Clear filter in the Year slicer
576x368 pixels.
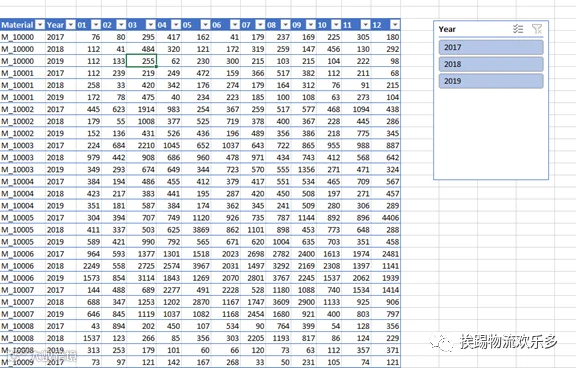click(x=537, y=29)
